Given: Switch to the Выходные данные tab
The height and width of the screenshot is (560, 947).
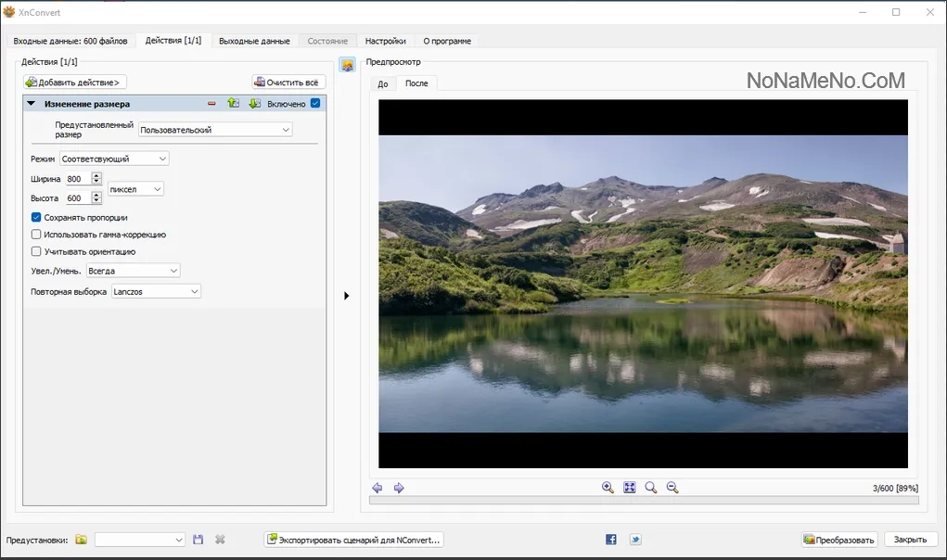Looking at the screenshot, I should [x=254, y=41].
